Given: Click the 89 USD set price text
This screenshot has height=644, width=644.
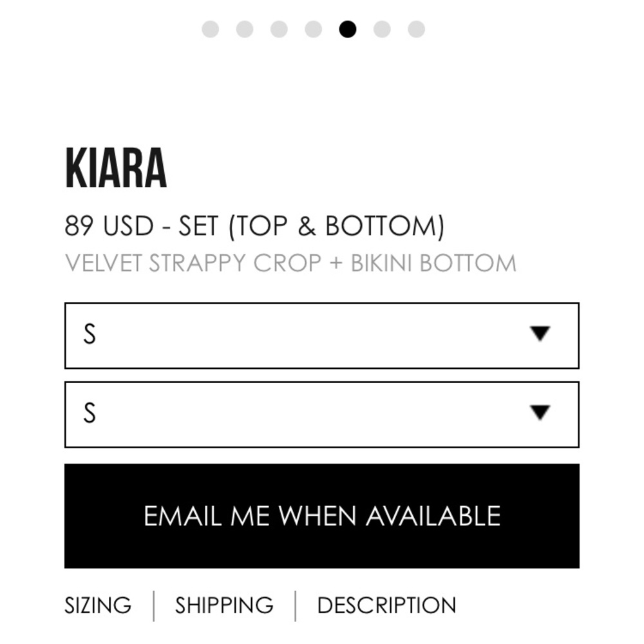Looking at the screenshot, I should pos(254,226).
